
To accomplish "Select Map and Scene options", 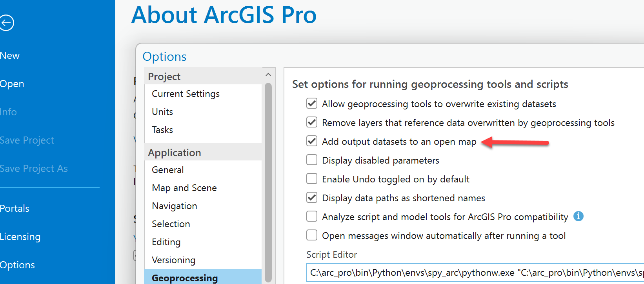I will coord(184,188).
